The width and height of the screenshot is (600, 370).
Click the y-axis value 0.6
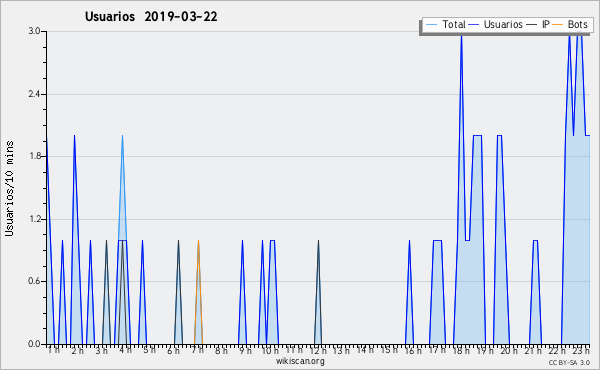34,281
